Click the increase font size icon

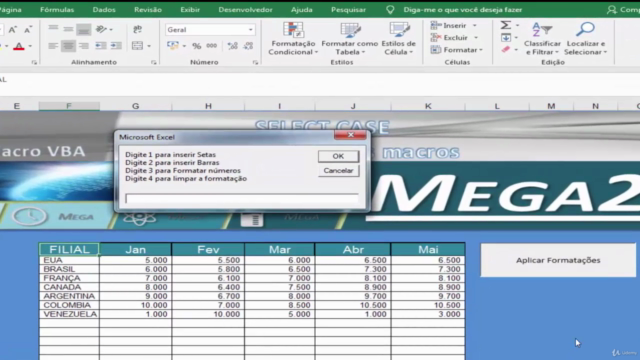13,29
